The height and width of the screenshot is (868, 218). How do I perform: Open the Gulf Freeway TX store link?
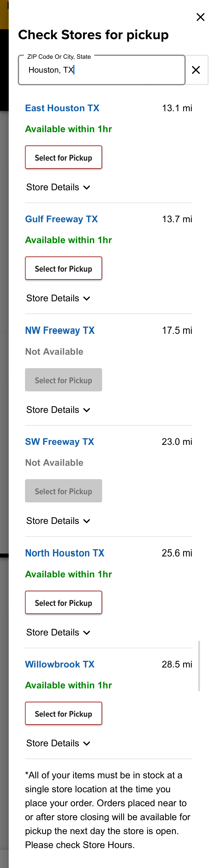click(61, 219)
